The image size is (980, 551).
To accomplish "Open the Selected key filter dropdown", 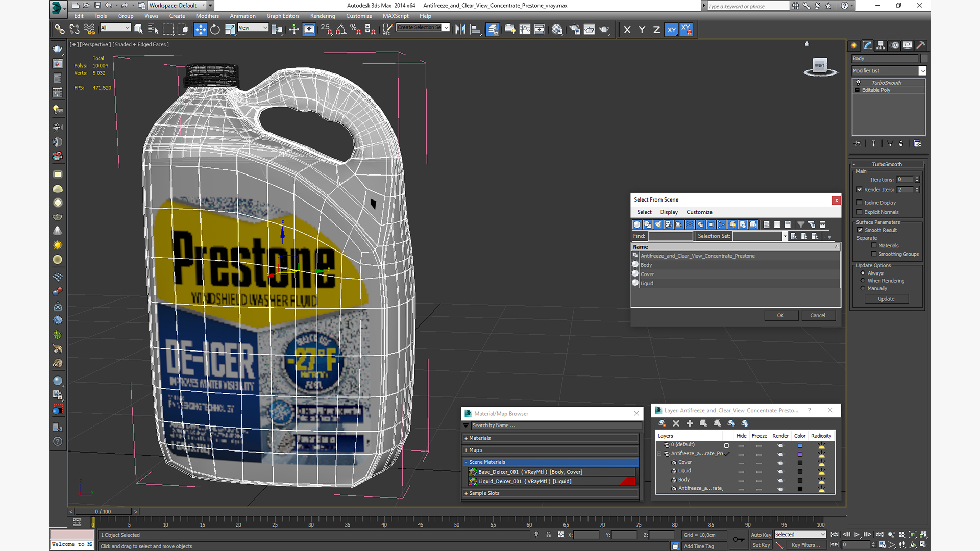I will [x=800, y=535].
